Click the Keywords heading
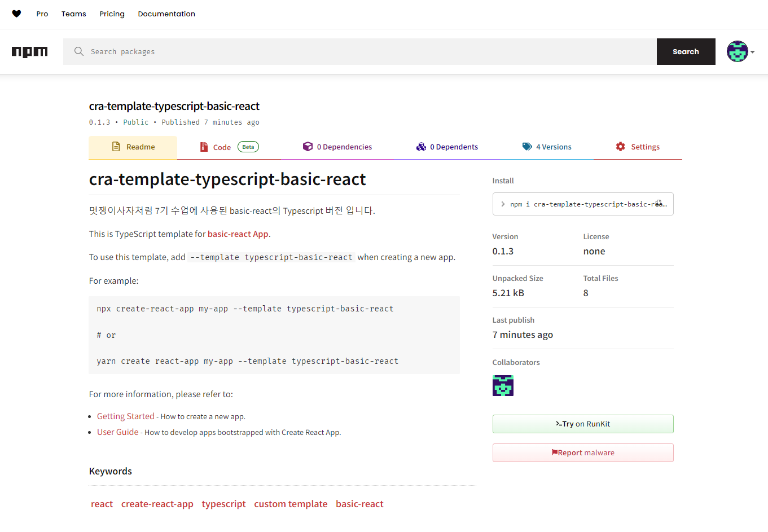The height and width of the screenshot is (532, 768). pyautogui.click(x=111, y=471)
